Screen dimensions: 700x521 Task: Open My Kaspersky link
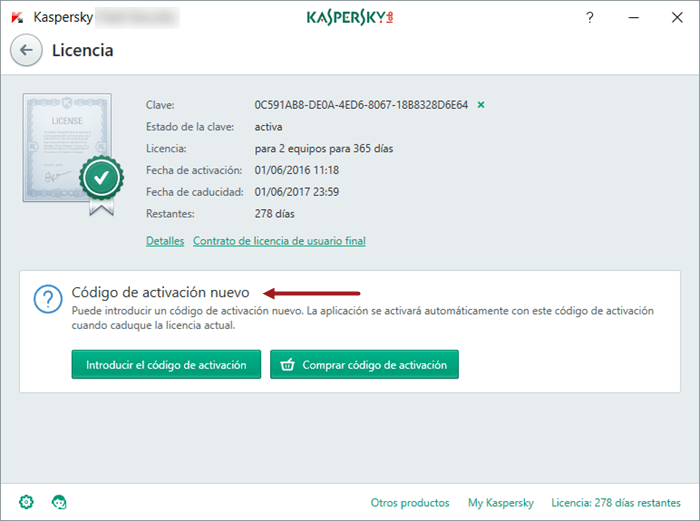[501, 503]
